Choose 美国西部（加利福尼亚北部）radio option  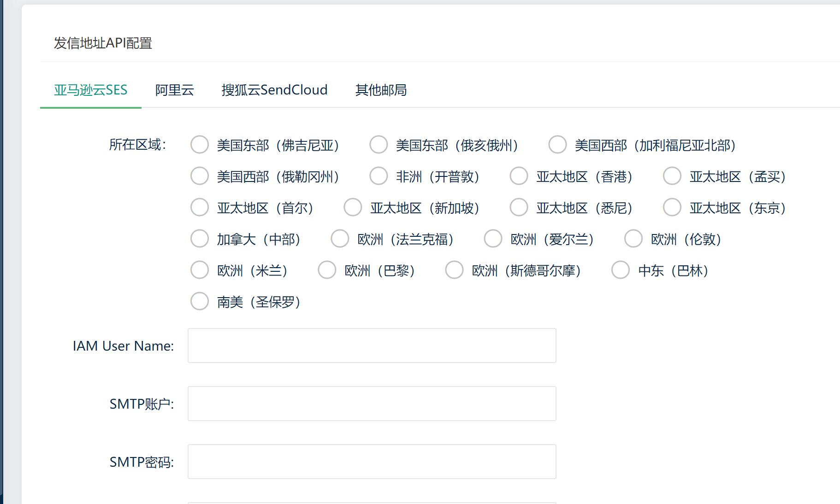(557, 145)
